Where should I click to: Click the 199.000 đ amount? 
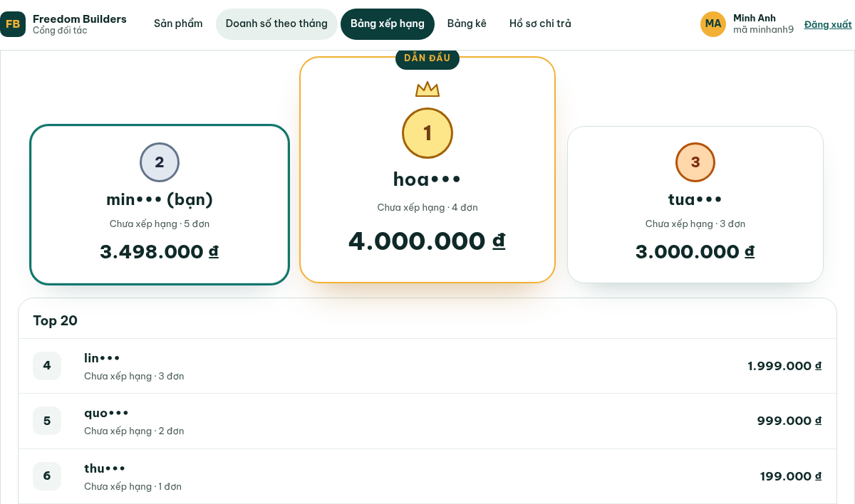tap(791, 476)
